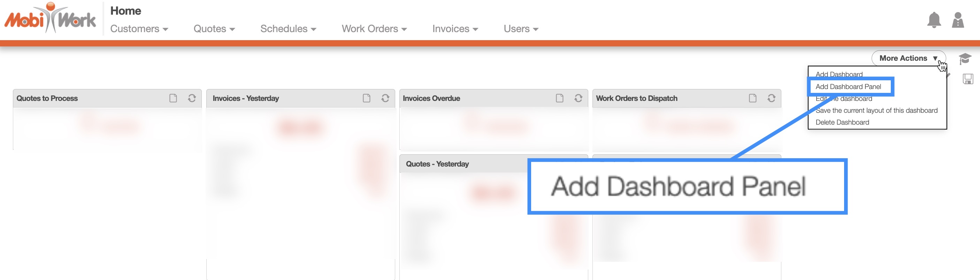Click the floppy disk save icon

968,79
